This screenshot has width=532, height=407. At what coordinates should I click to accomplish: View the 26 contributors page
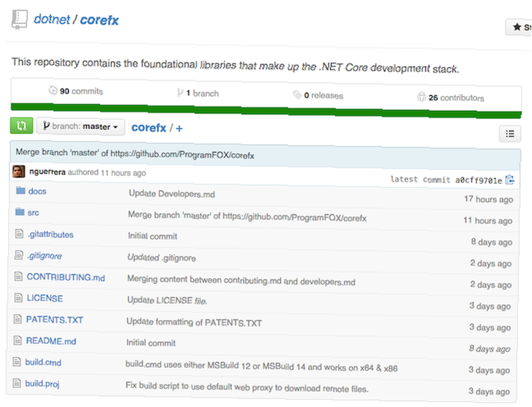456,98
